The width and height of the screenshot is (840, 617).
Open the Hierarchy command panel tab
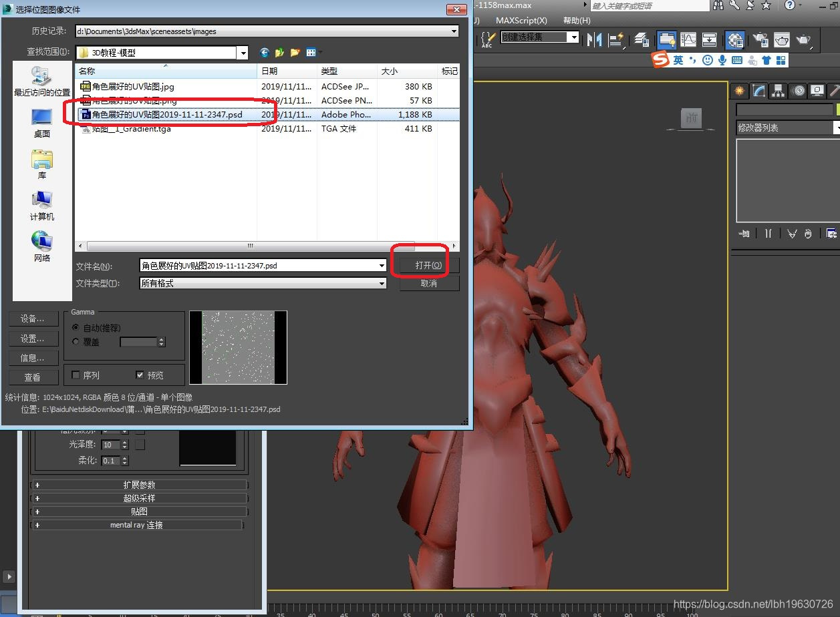click(x=778, y=91)
